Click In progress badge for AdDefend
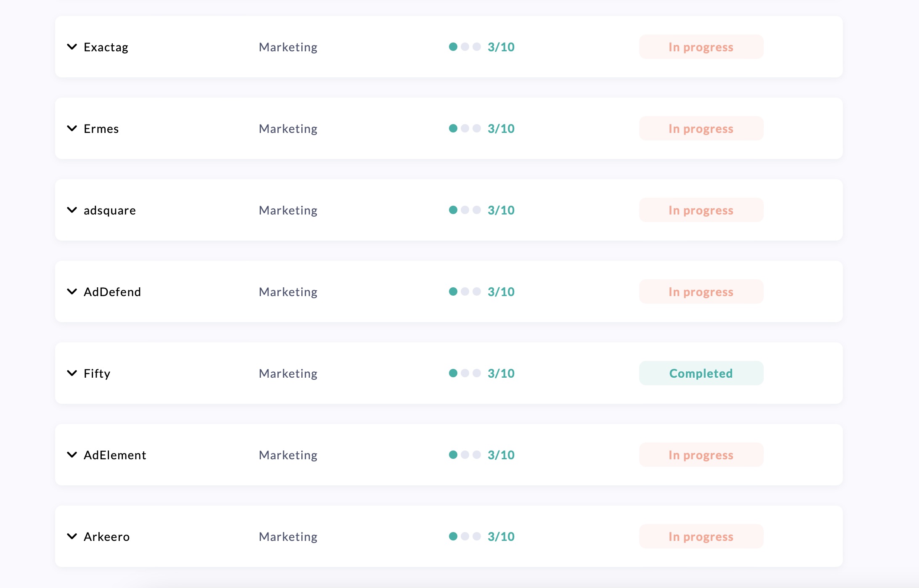Viewport: 919px width, 588px height. click(701, 291)
